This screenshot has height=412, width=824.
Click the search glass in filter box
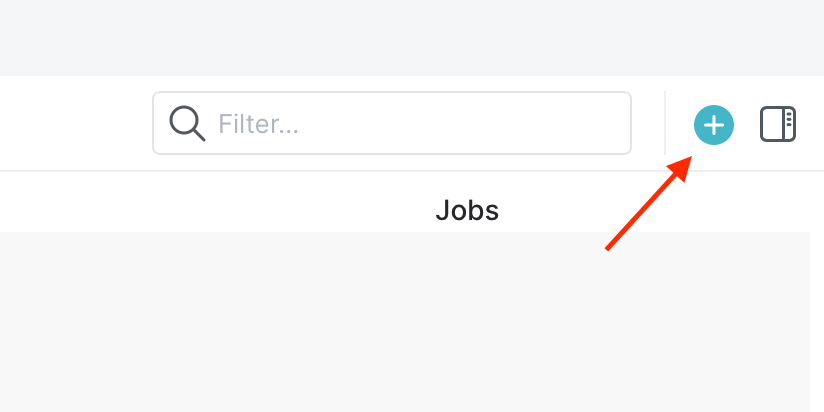187,124
